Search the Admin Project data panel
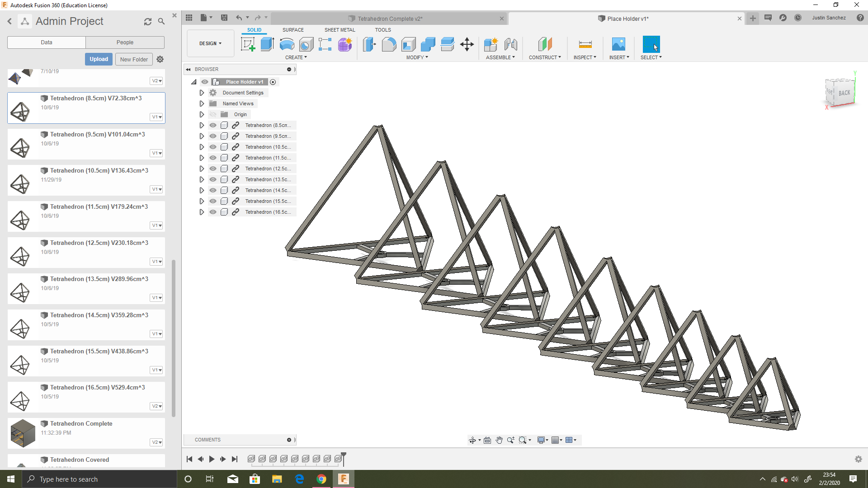Screen dimensions: 868x488 (161, 21)
